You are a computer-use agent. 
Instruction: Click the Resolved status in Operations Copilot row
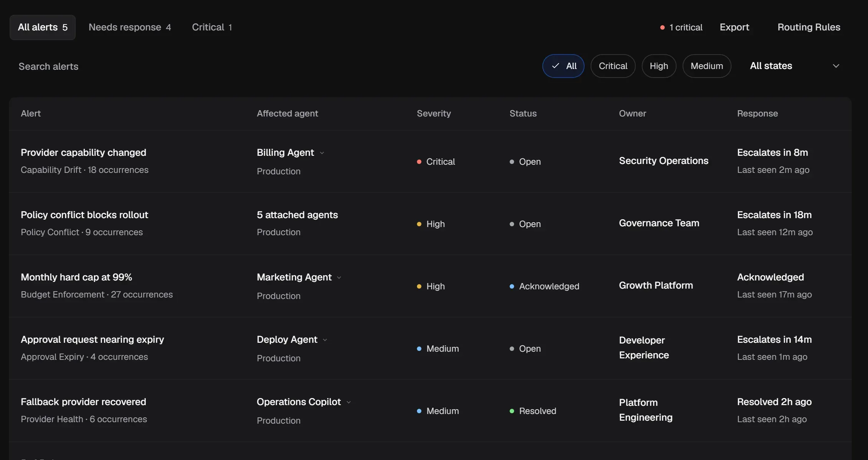pos(533,411)
